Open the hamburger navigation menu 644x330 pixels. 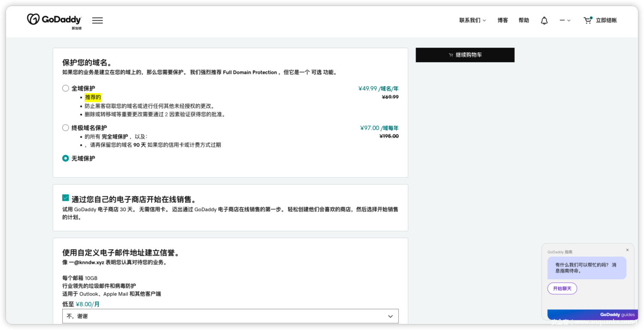click(x=97, y=21)
